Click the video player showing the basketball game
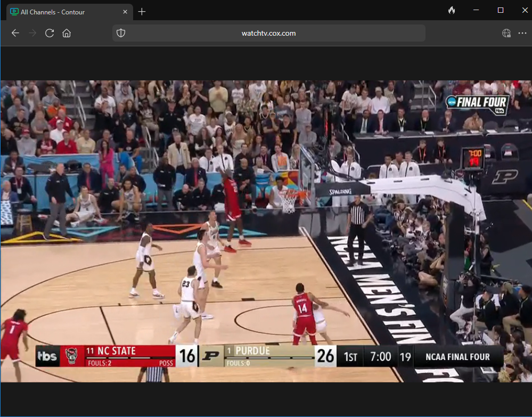 click(x=266, y=231)
